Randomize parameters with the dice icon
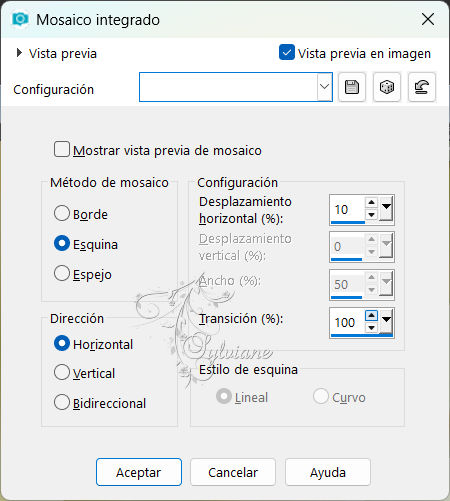 pos(387,87)
